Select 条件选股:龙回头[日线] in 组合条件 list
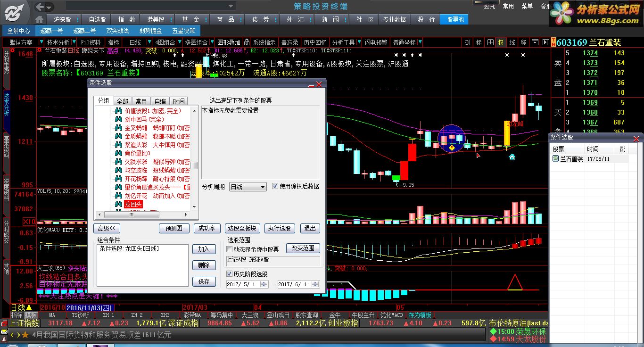 [x=129, y=248]
